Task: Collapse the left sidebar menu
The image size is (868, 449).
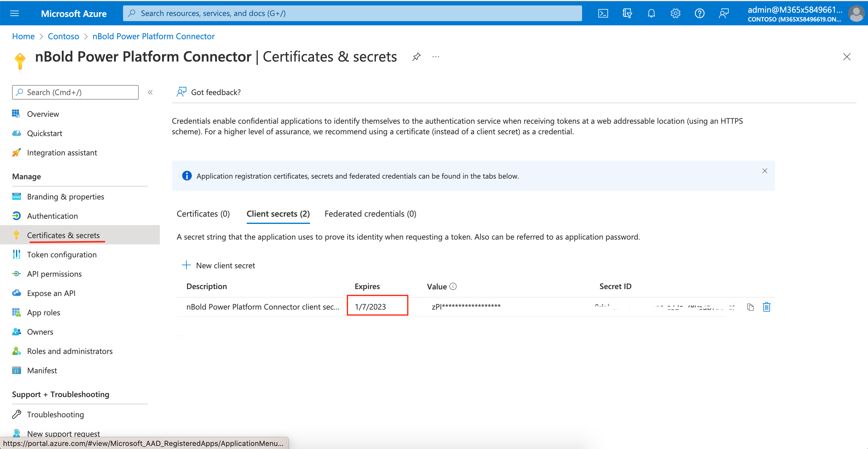Action: point(150,92)
